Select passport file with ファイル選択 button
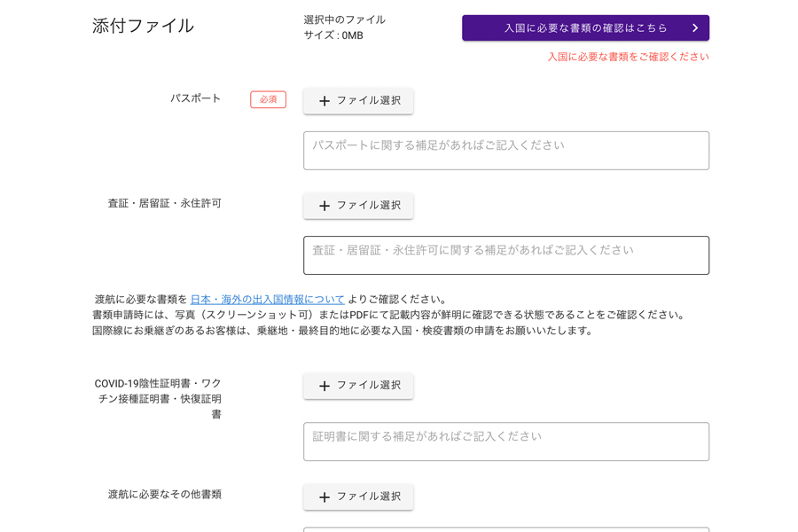The width and height of the screenshot is (798, 532). [358, 101]
